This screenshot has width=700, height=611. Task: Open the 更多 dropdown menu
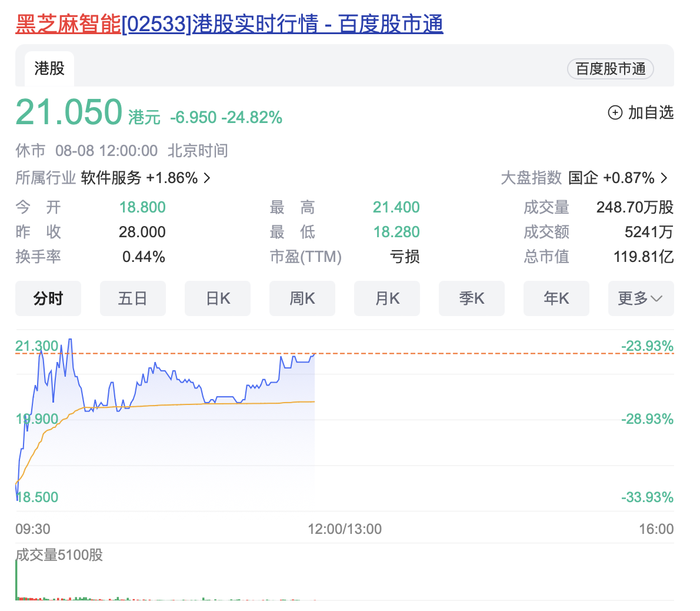tap(641, 298)
